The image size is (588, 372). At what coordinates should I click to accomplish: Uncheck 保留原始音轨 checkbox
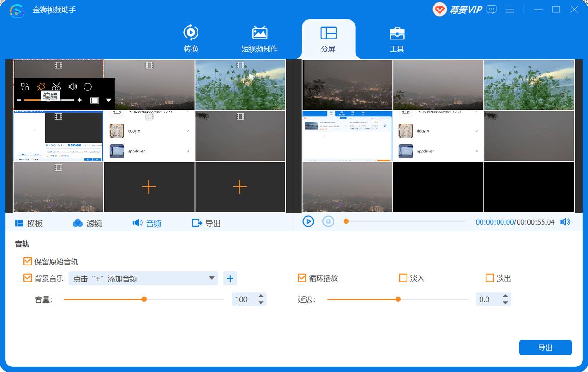(28, 261)
